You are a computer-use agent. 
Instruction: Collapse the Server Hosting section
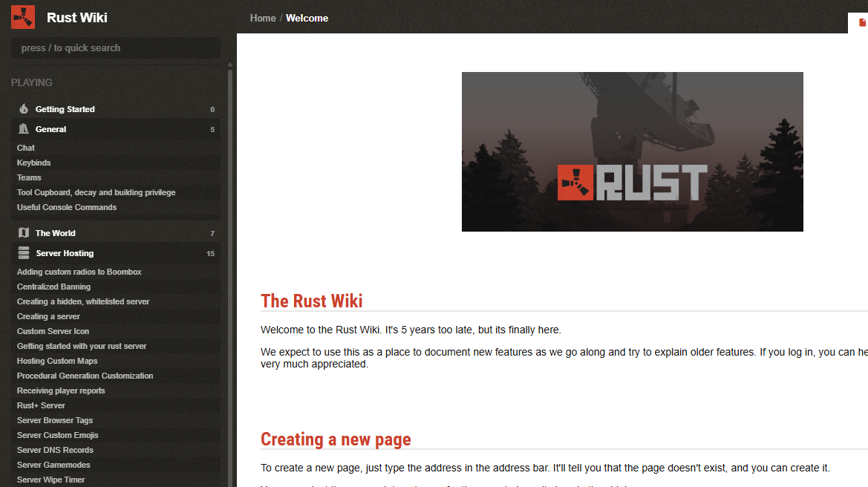[116, 253]
